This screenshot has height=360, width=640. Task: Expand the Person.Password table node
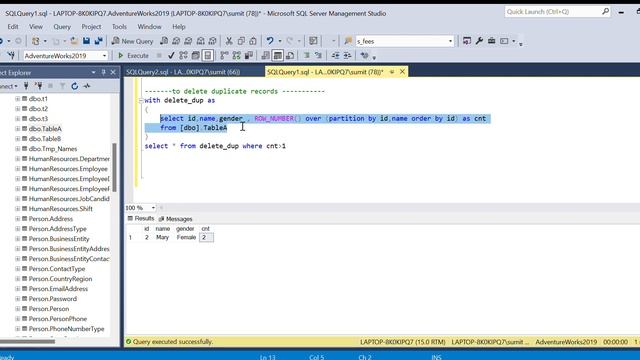point(18,299)
